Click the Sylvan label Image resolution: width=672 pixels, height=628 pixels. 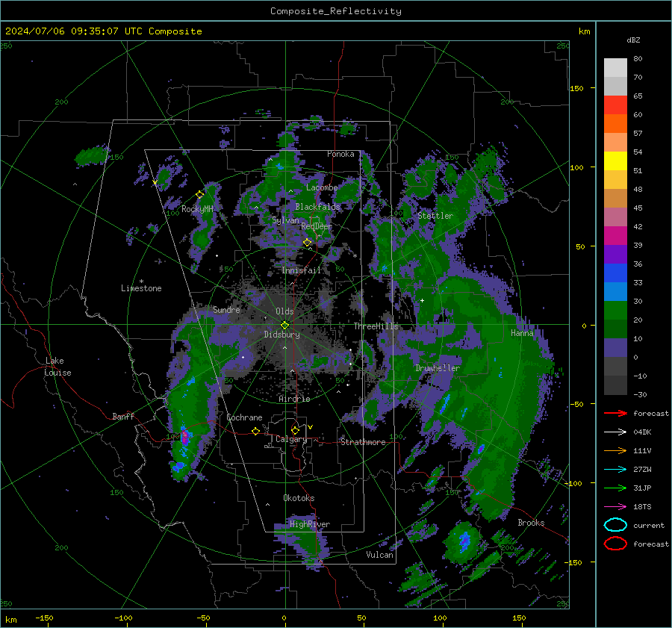(x=285, y=220)
